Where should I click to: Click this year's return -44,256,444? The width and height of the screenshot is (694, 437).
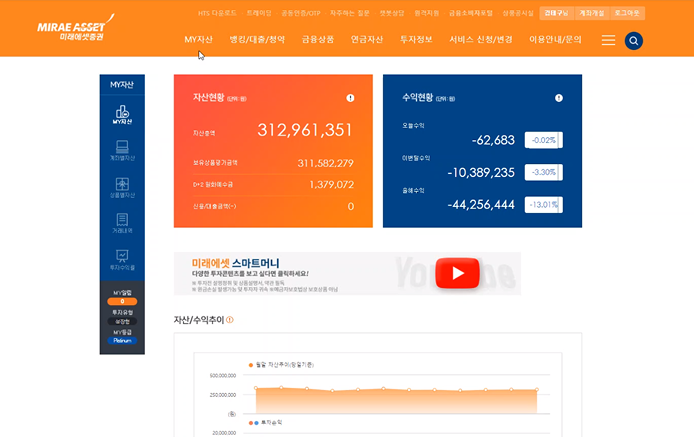pyautogui.click(x=481, y=205)
